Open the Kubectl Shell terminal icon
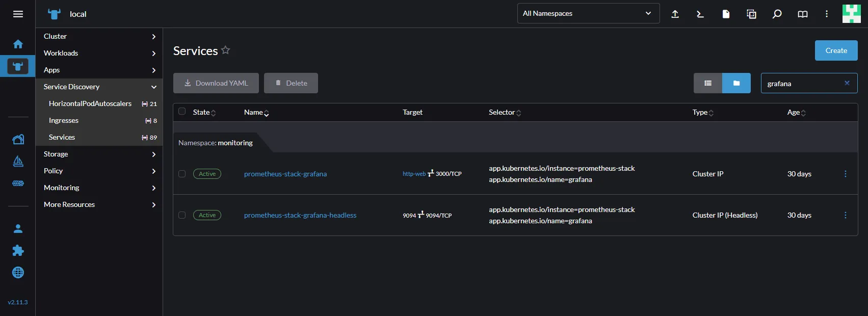Image resolution: width=868 pixels, height=316 pixels. pos(700,14)
